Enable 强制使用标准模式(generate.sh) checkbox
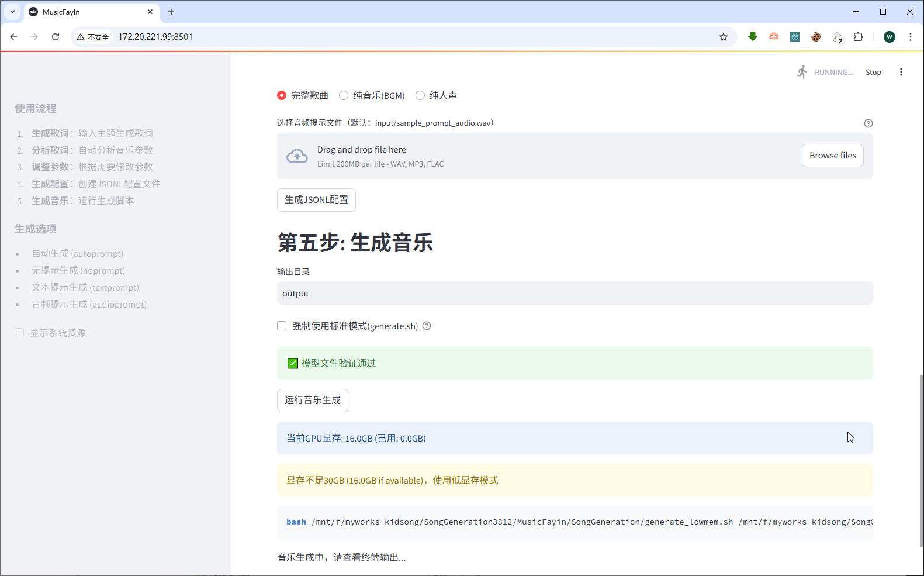This screenshot has width=924, height=576. pyautogui.click(x=282, y=326)
